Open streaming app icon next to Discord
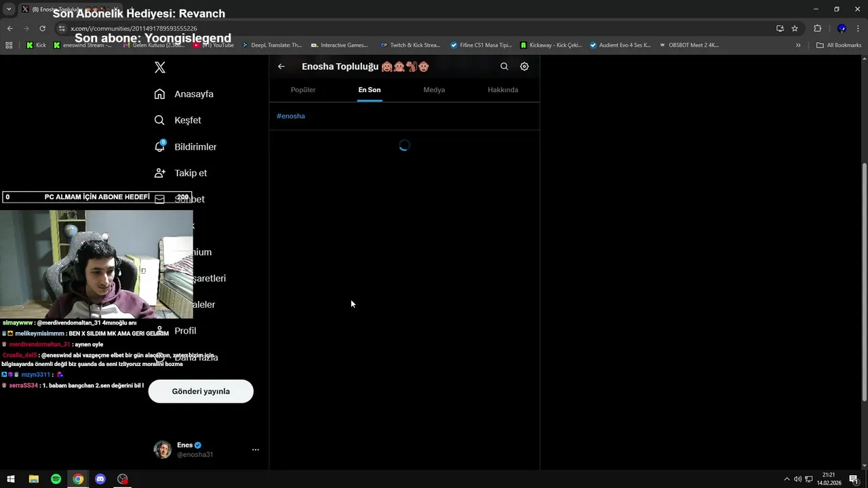Screen dimensions: 868x488 pyautogui.click(x=123, y=479)
